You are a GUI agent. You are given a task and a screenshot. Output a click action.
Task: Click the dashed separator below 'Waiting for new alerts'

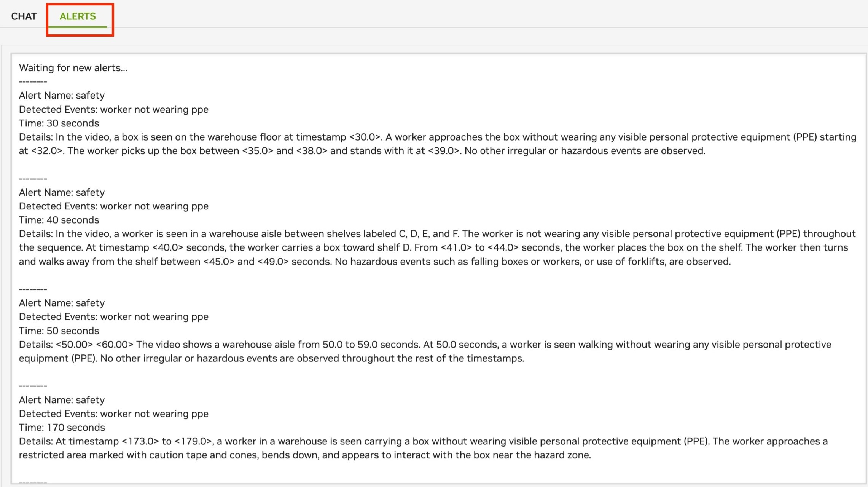(33, 82)
